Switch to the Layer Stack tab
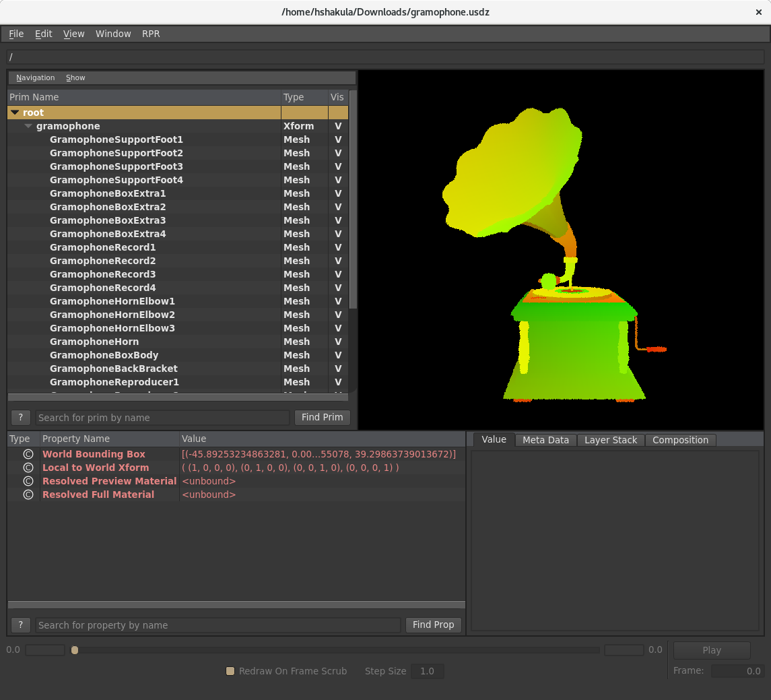 [x=611, y=440]
